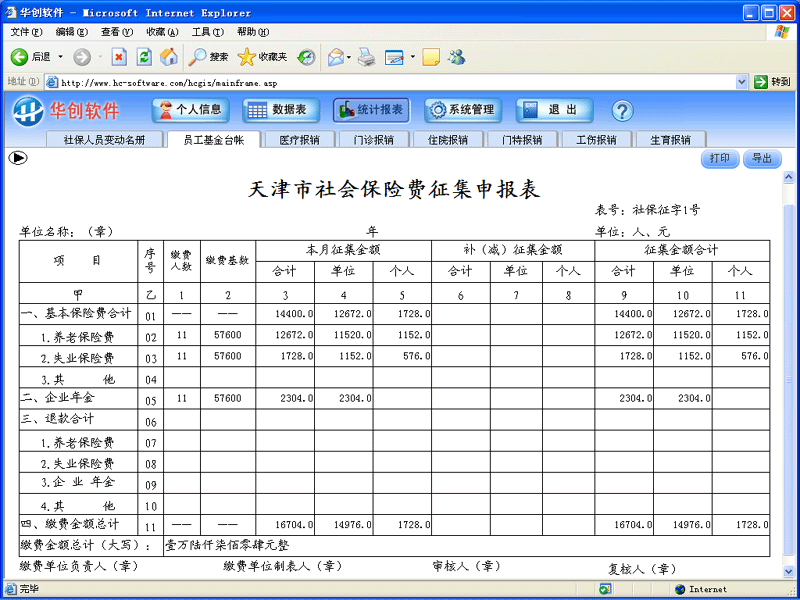
Task: Click the 退出 button
Action: point(554,110)
